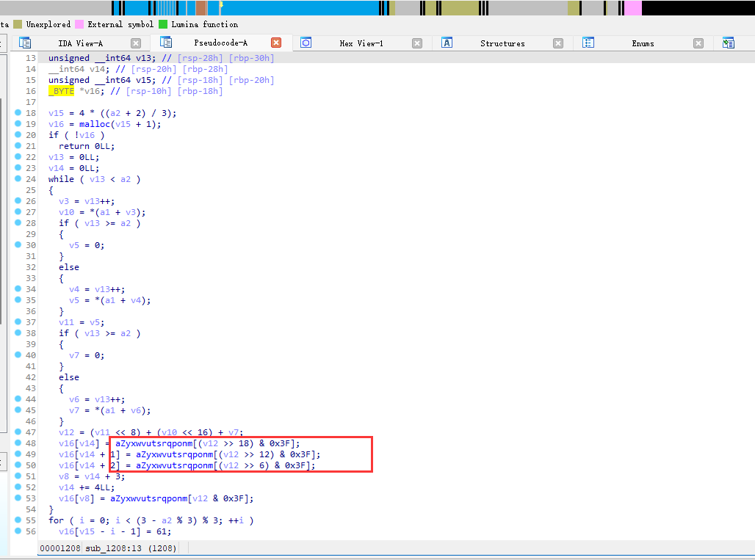This screenshot has height=560, width=755.
Task: Click the pink segment in the navigation band
Action: (633, 7)
